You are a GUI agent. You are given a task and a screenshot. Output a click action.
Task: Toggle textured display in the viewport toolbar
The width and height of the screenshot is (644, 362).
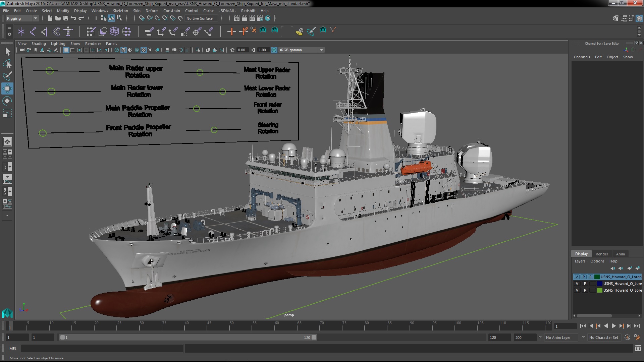(144, 50)
